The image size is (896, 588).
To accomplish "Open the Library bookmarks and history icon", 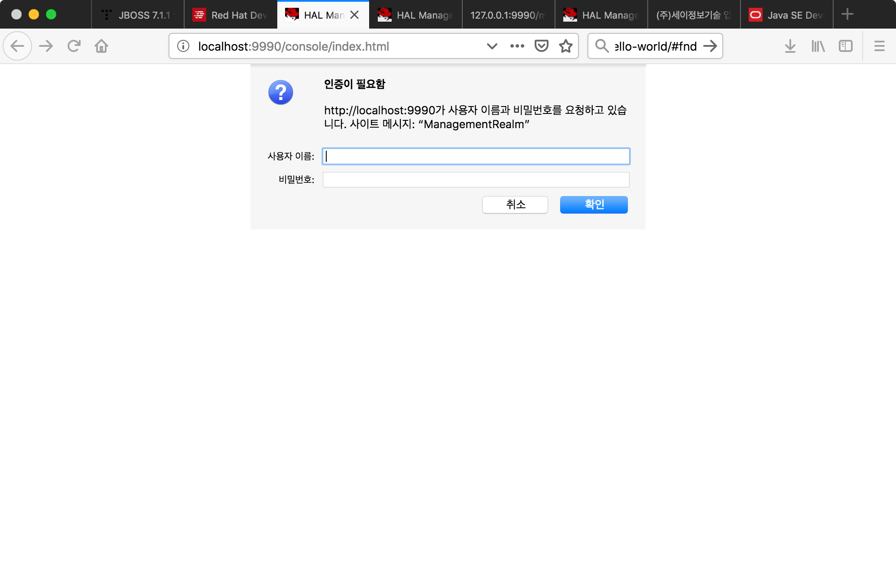I will point(818,46).
